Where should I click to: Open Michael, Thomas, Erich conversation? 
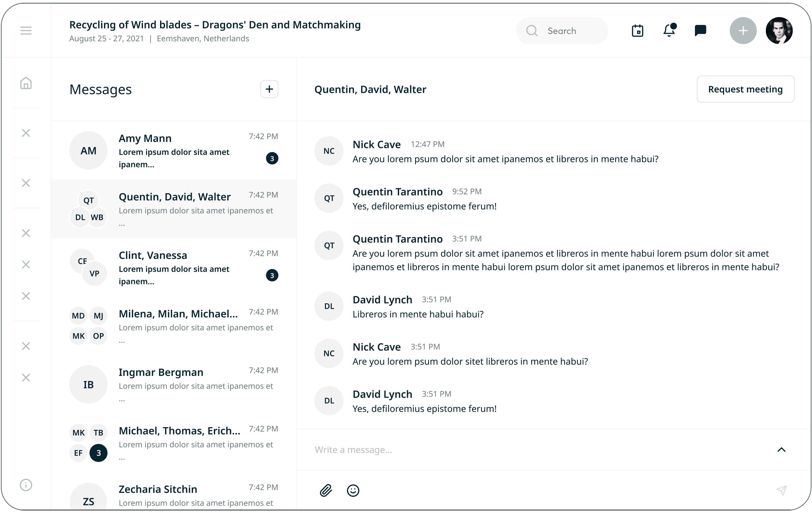174,443
